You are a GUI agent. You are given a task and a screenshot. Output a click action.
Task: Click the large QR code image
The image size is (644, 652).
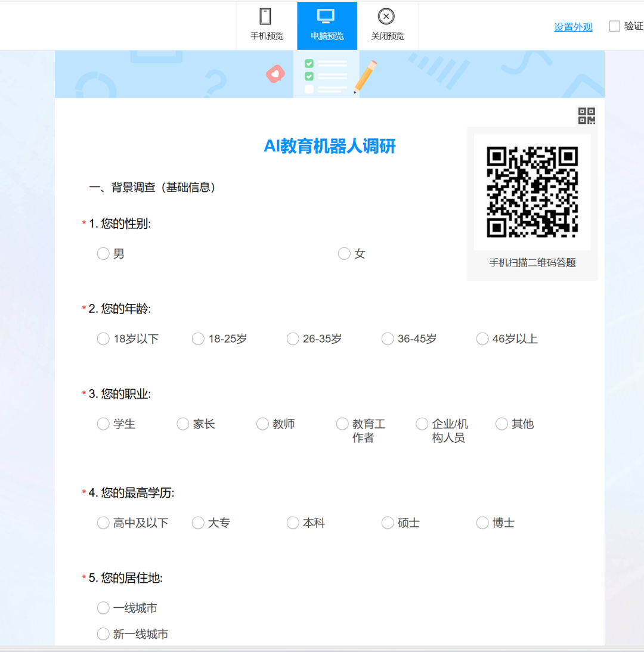click(532, 192)
